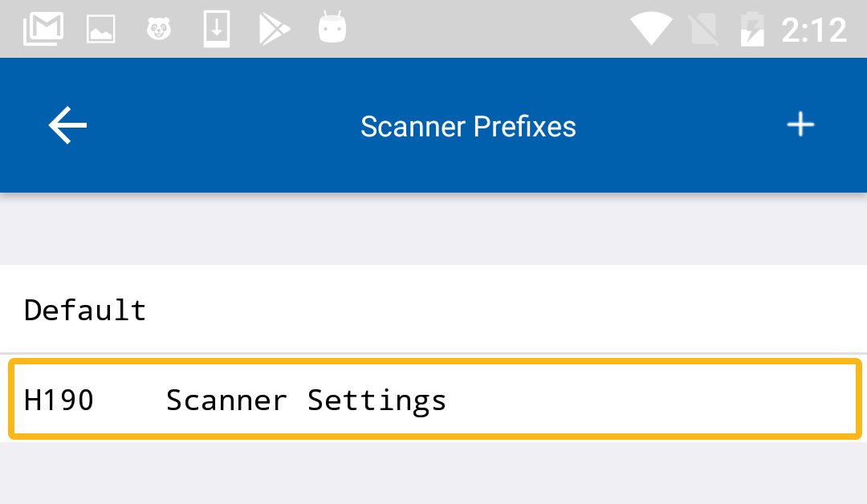The height and width of the screenshot is (504, 867).
Task: Tap the Gmail notification icon
Action: pos(43,30)
